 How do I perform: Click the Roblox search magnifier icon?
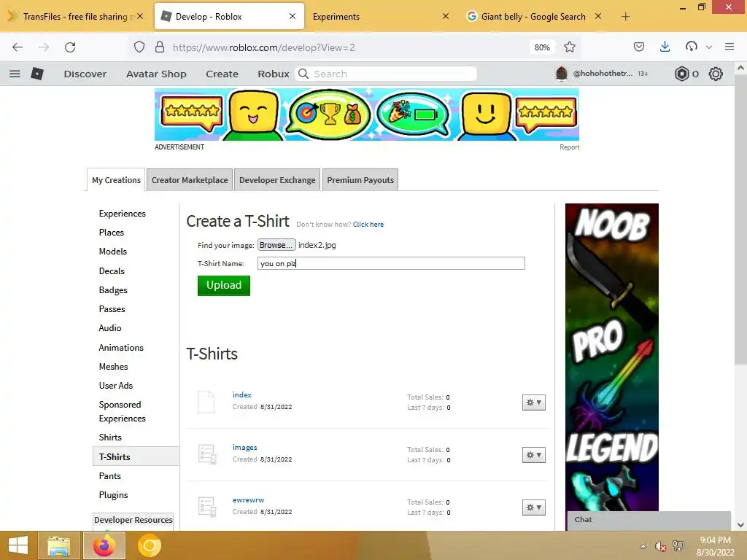point(303,74)
